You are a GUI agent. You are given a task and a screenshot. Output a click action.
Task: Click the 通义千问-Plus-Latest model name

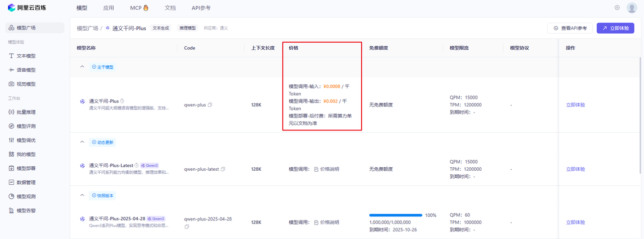pyautogui.click(x=111, y=165)
